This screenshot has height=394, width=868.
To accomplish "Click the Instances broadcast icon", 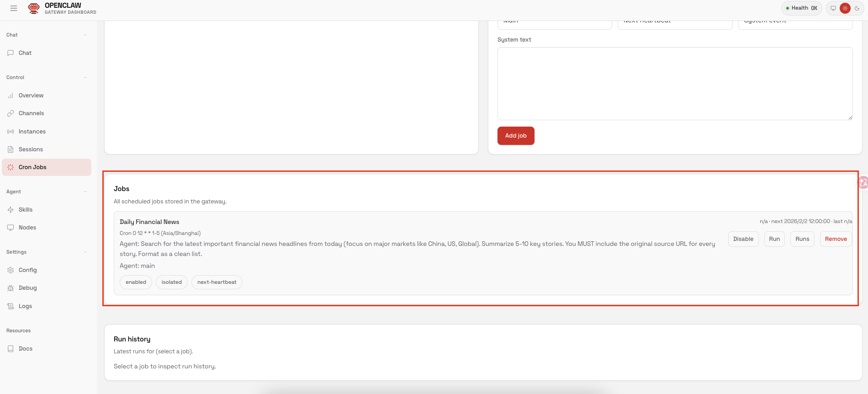I will 11,132.
